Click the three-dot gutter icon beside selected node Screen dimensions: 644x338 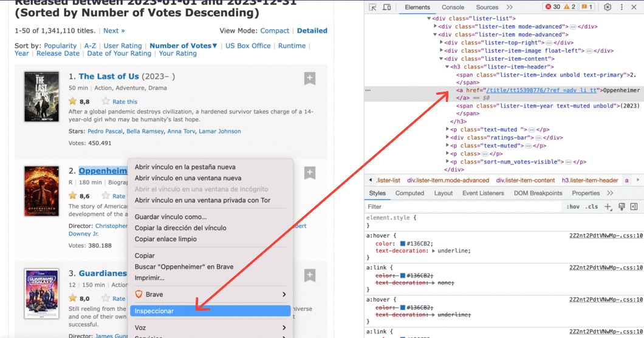click(368, 90)
